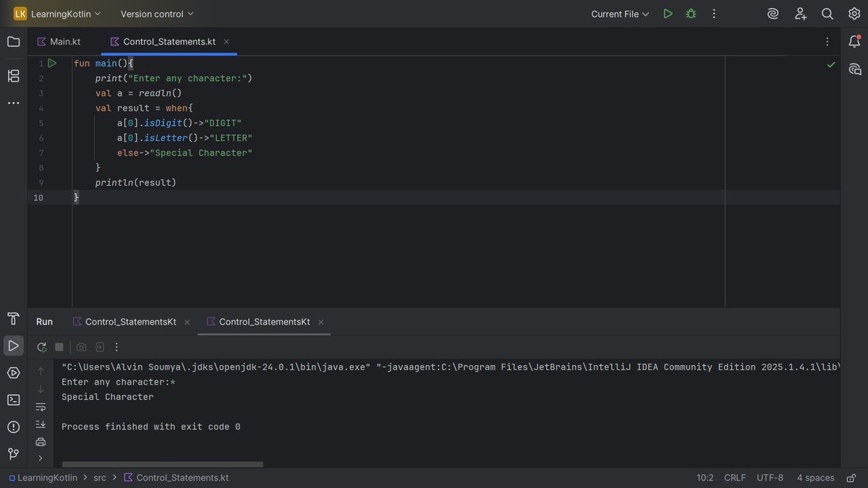The height and width of the screenshot is (488, 868).
Task: Open the Structure tool window
Action: coord(13,76)
